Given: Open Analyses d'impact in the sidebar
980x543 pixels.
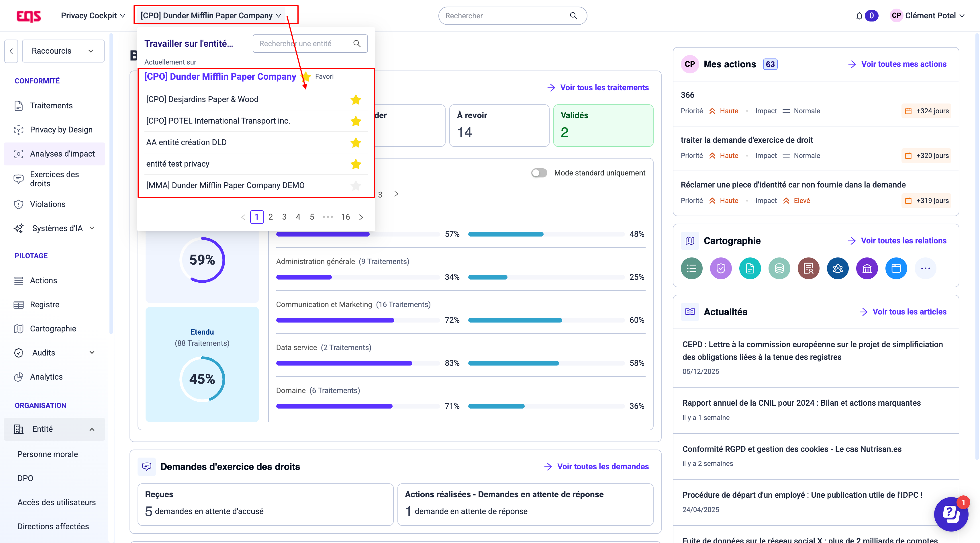Looking at the screenshot, I should (54, 154).
